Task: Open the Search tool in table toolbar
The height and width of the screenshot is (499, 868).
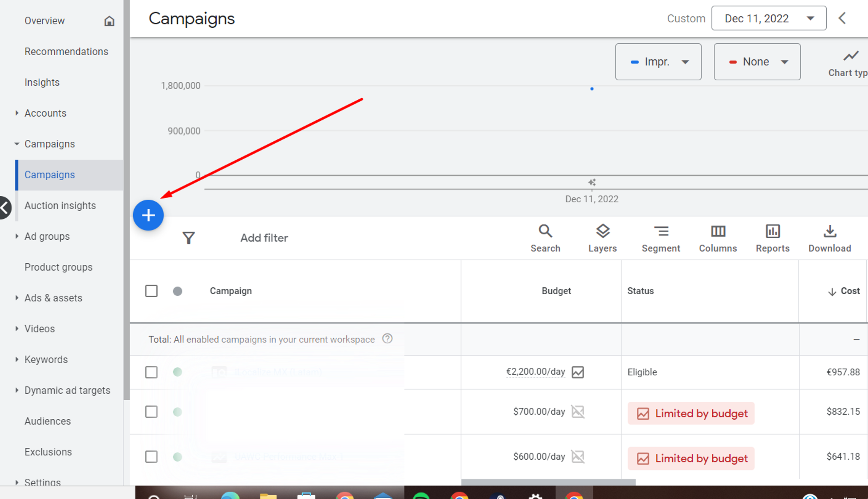Action: [x=545, y=238]
